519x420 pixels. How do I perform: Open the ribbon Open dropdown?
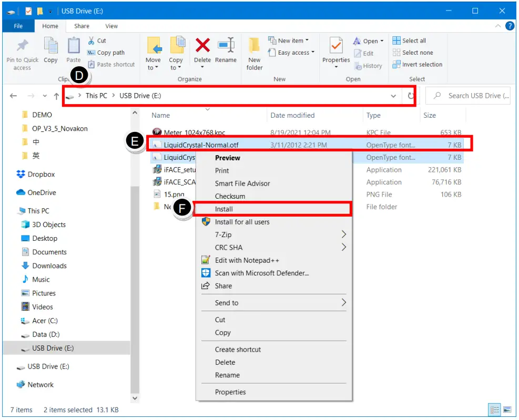(369, 41)
